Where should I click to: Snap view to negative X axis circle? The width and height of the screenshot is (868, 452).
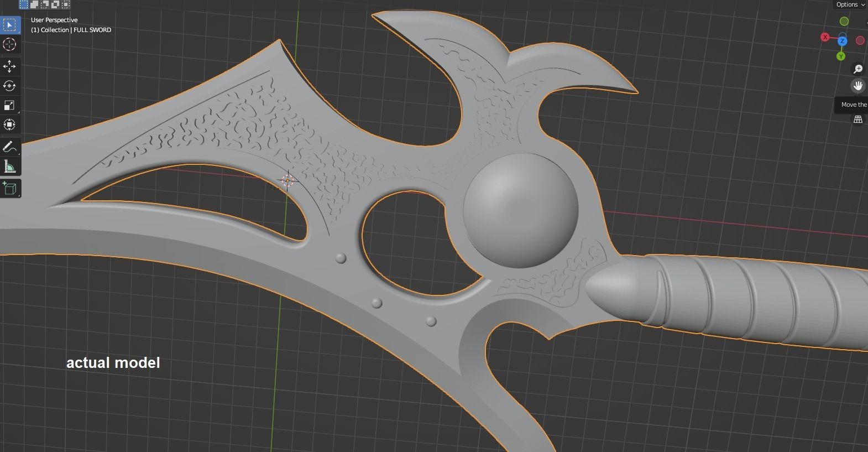pyautogui.click(x=860, y=40)
